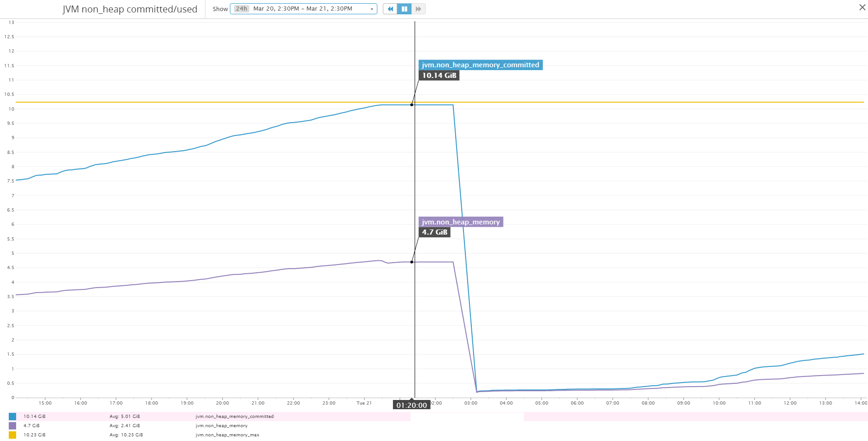Click the Tue 21 x-axis label
Viewport: 868px width, 441px height.
point(364,403)
